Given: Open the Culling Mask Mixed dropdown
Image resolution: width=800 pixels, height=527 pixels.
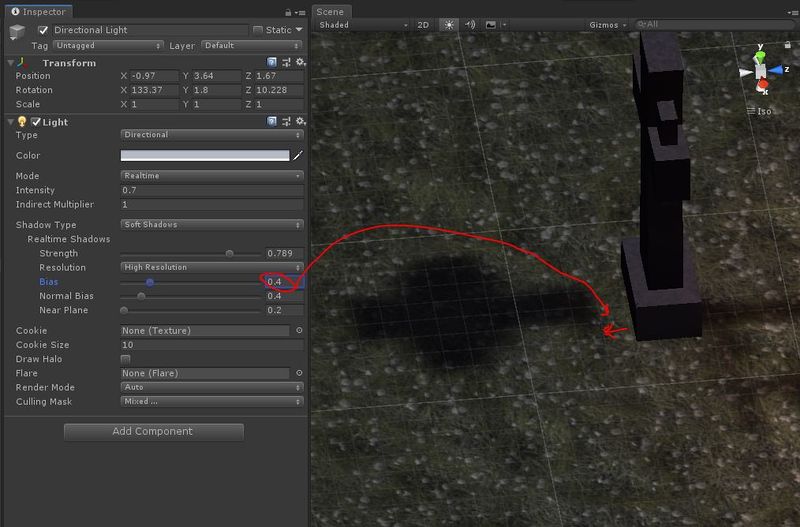Looking at the screenshot, I should 212,401.
